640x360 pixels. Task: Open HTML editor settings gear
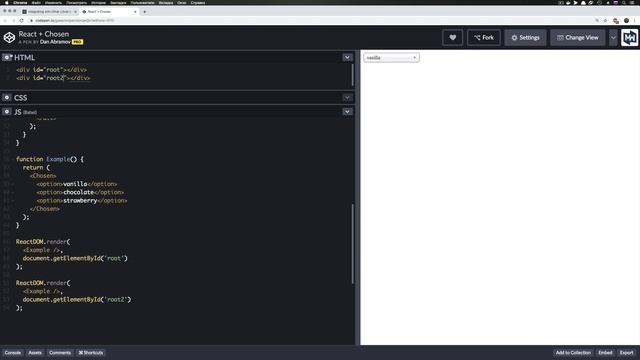tap(7, 58)
